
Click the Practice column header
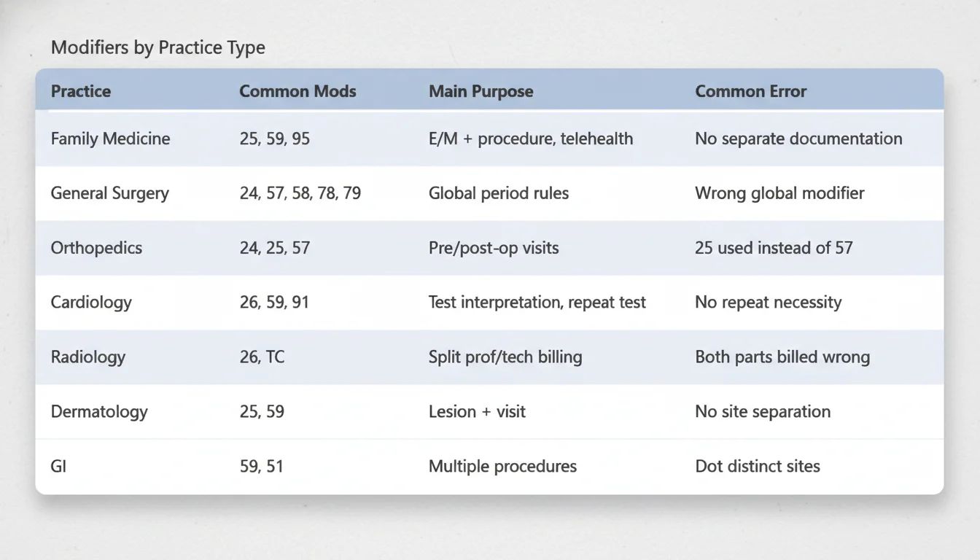[x=81, y=92]
